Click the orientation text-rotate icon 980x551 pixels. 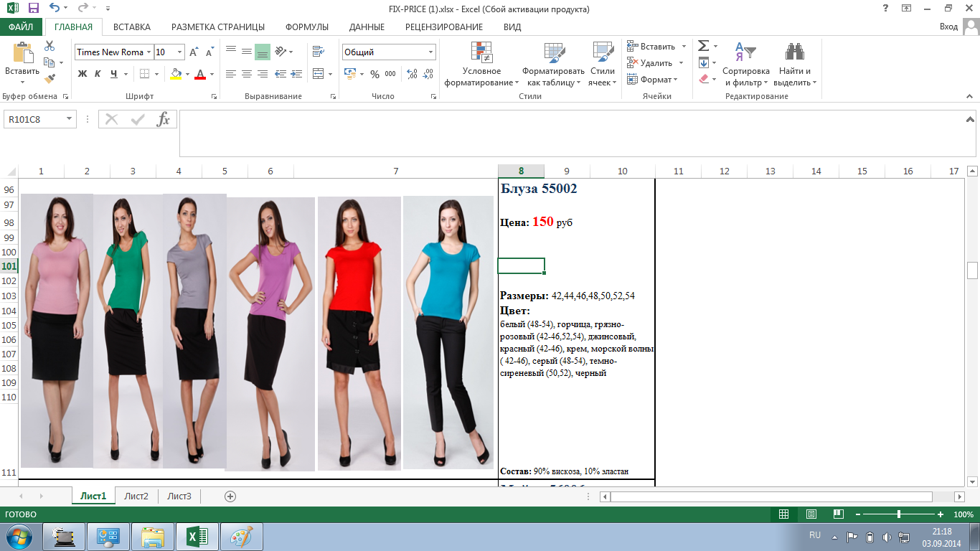[281, 52]
